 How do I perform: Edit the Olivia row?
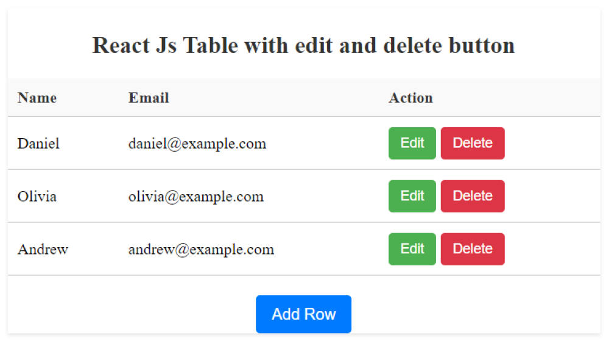point(412,196)
